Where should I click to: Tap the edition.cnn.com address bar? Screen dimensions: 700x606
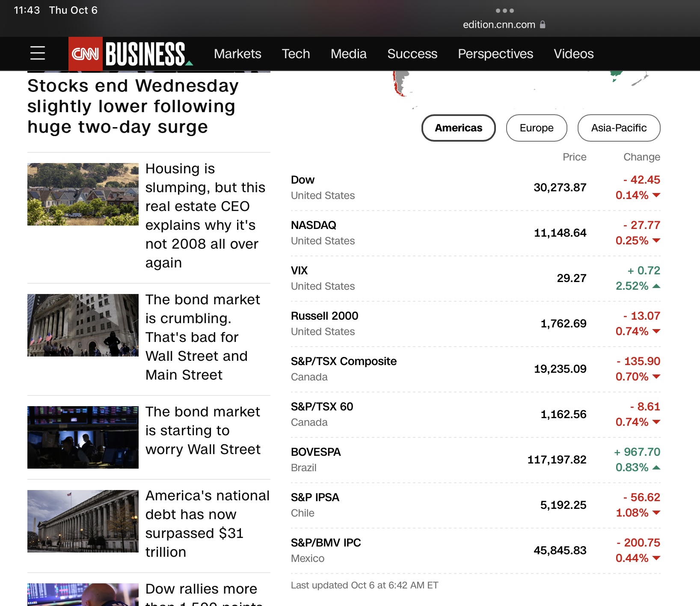point(504,24)
